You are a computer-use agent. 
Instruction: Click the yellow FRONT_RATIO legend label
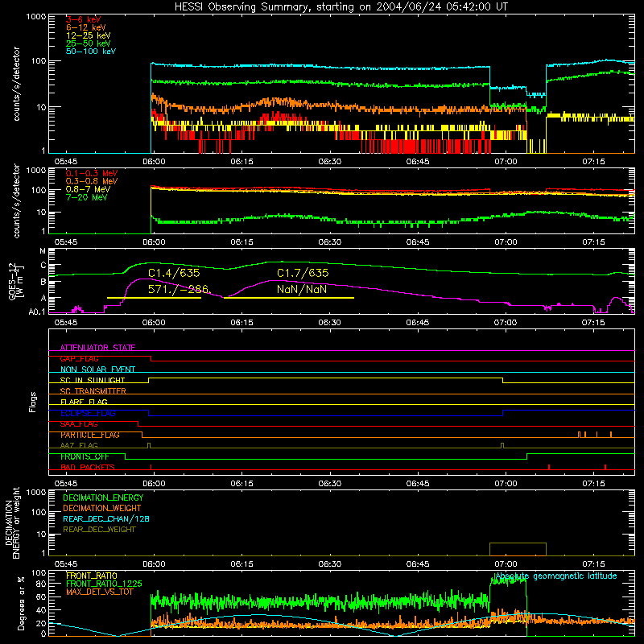pos(92,576)
